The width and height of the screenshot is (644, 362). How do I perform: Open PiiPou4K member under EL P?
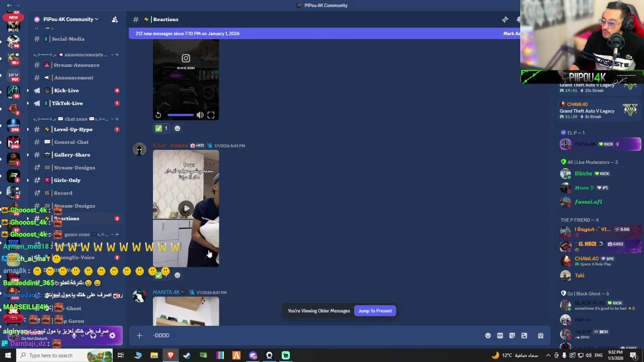[600, 144]
